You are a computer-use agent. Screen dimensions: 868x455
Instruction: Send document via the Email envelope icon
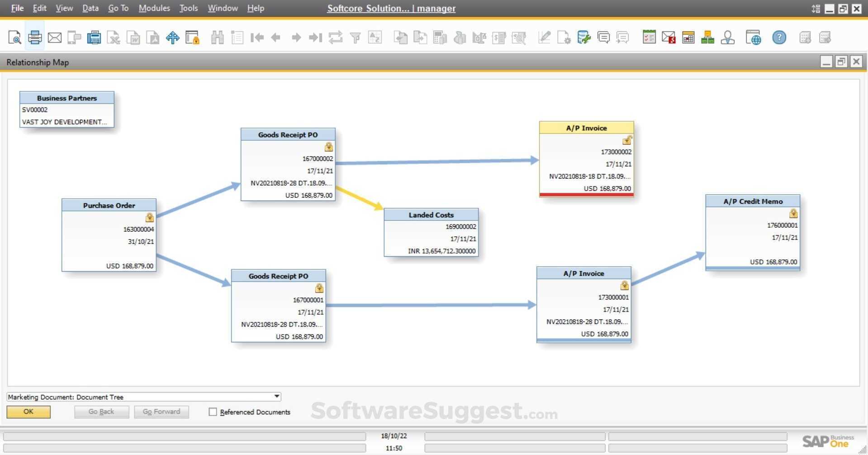tap(54, 38)
